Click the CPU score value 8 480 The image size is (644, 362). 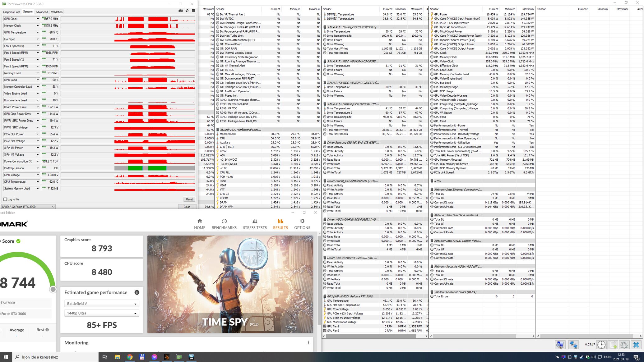[x=102, y=272]
